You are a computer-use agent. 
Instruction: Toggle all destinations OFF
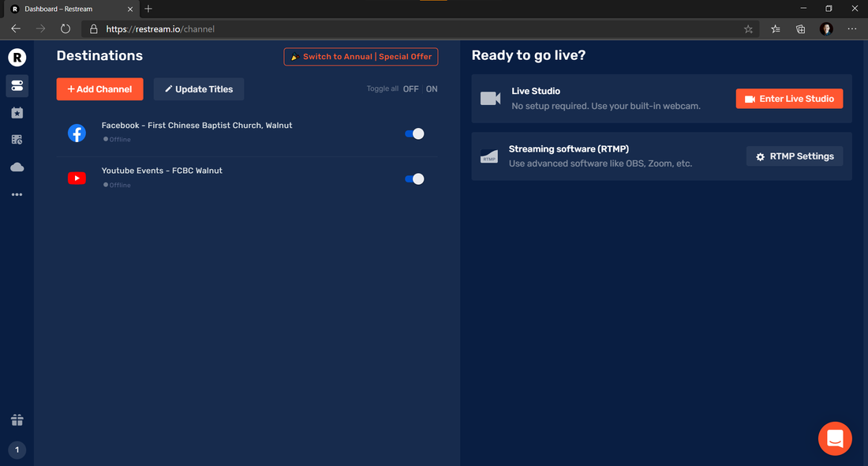tap(410, 89)
